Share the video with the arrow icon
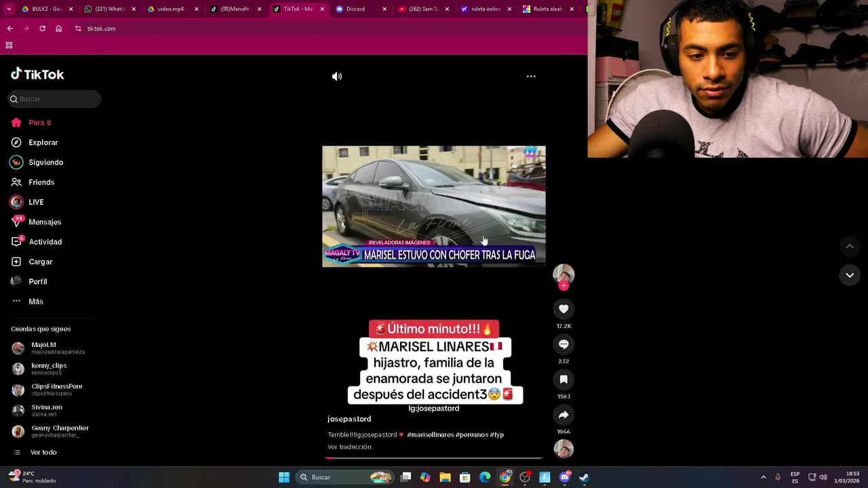This screenshot has width=868, height=488. point(564,415)
